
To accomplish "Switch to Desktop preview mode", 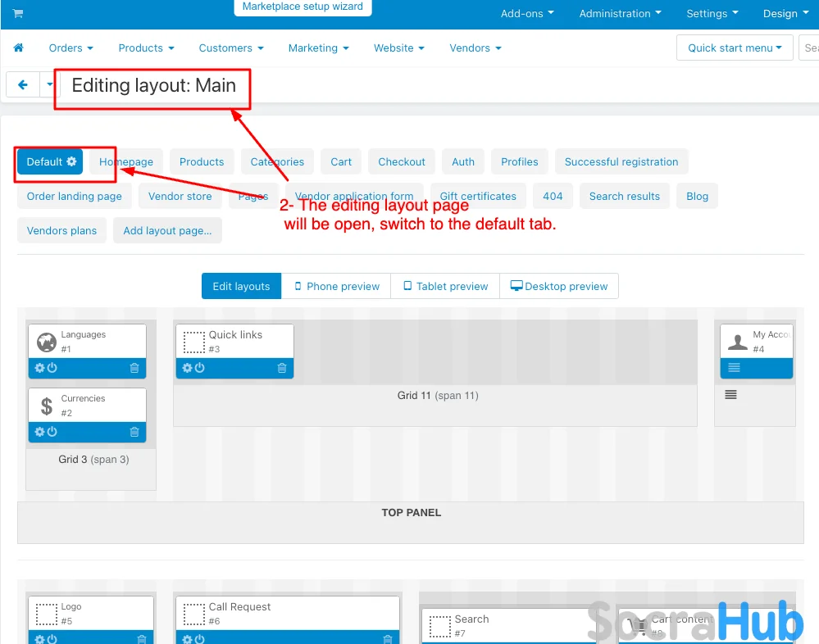I will (x=559, y=286).
